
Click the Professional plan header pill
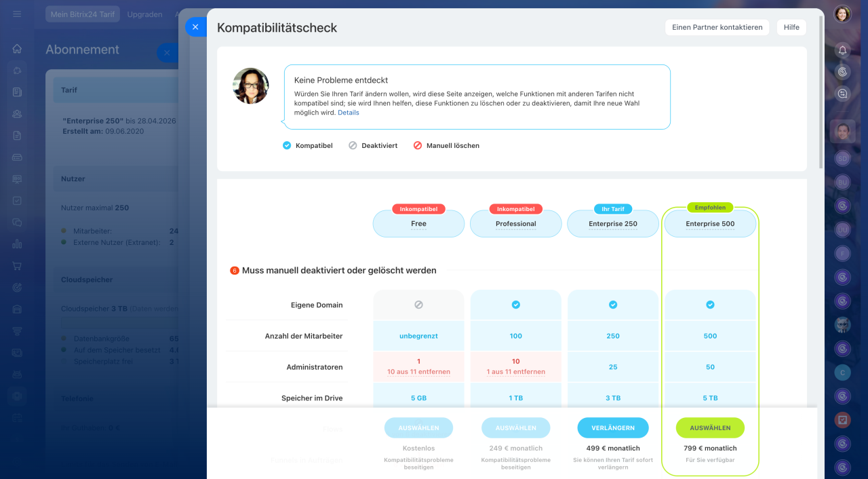(516, 224)
